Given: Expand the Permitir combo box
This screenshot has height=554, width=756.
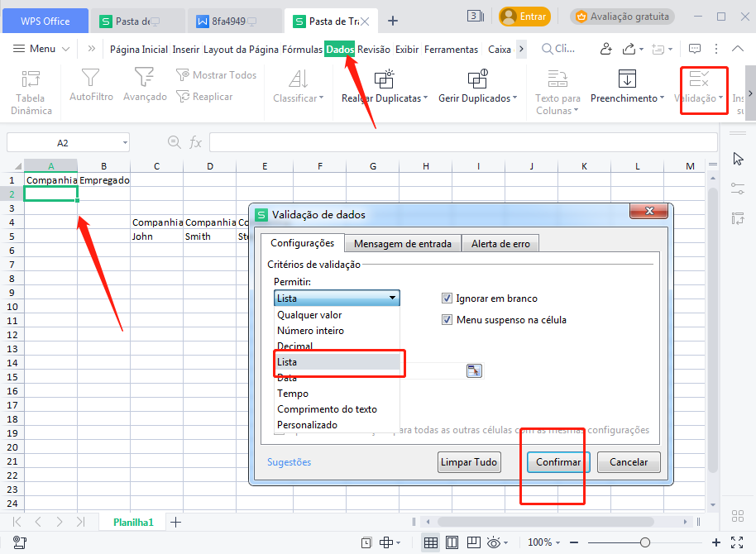Looking at the screenshot, I should pyautogui.click(x=393, y=298).
